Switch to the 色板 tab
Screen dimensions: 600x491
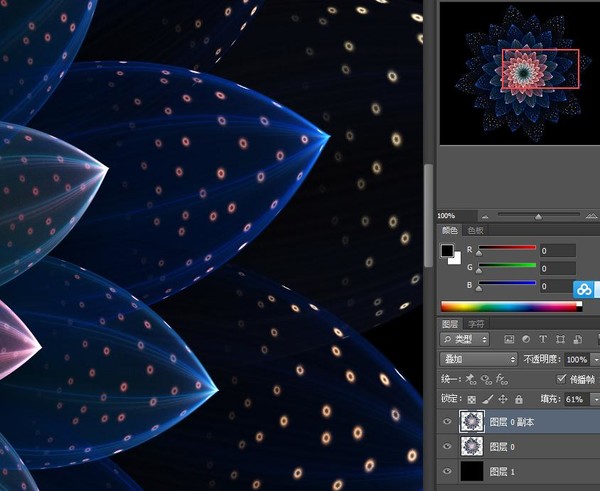(475, 230)
